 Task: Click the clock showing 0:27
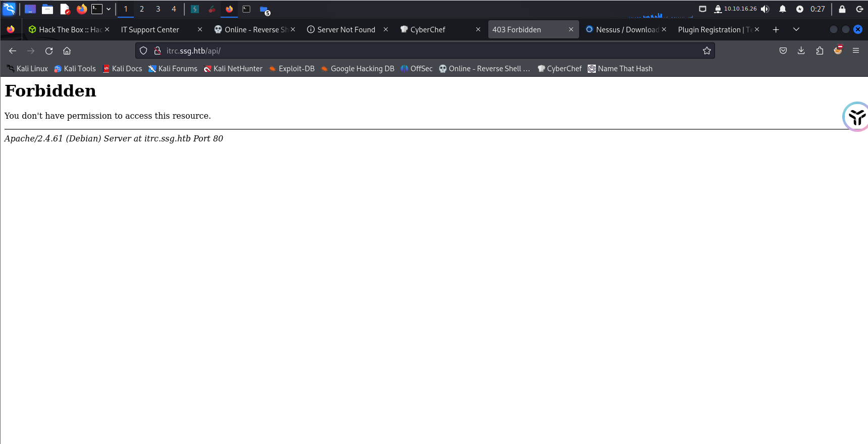pyautogui.click(x=818, y=9)
